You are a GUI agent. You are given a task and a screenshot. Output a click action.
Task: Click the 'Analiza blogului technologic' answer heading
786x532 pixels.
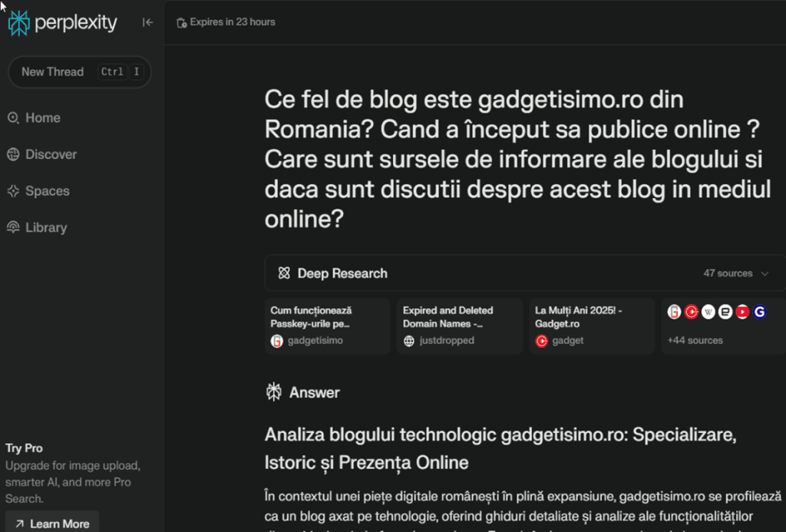pos(500,448)
